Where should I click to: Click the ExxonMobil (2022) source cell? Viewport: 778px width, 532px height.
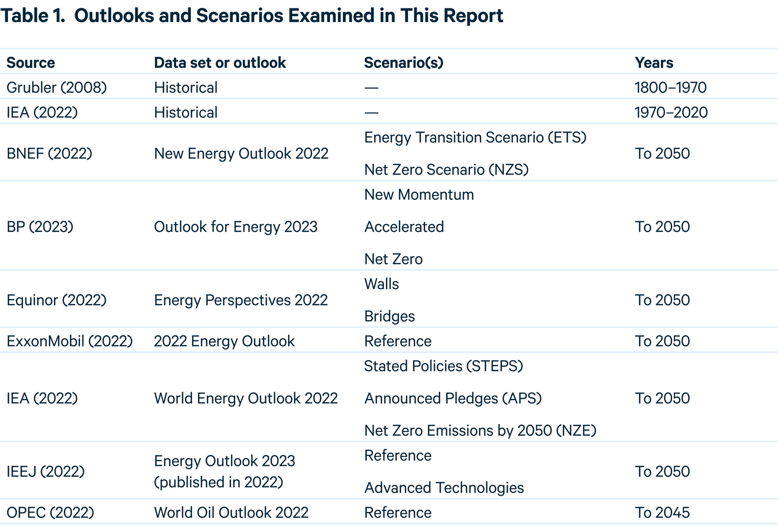pyautogui.click(x=70, y=341)
